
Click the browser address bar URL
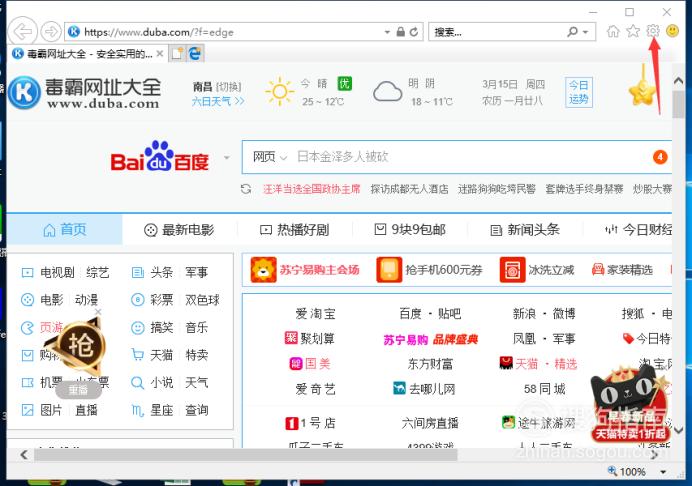tap(159, 32)
